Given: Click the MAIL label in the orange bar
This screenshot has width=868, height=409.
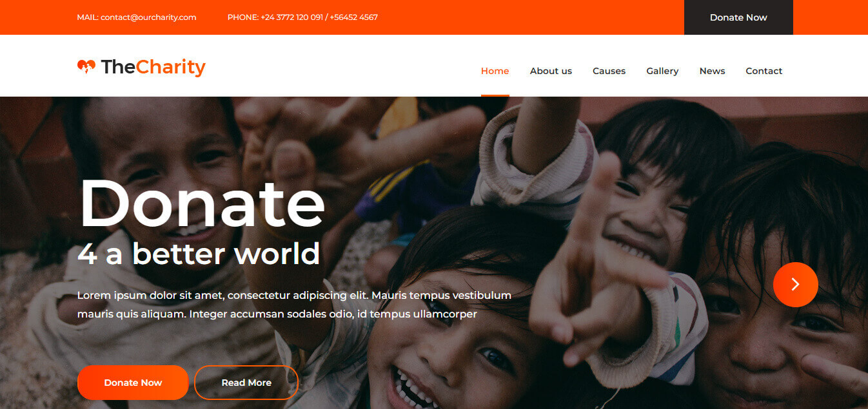Looking at the screenshot, I should 88,17.
